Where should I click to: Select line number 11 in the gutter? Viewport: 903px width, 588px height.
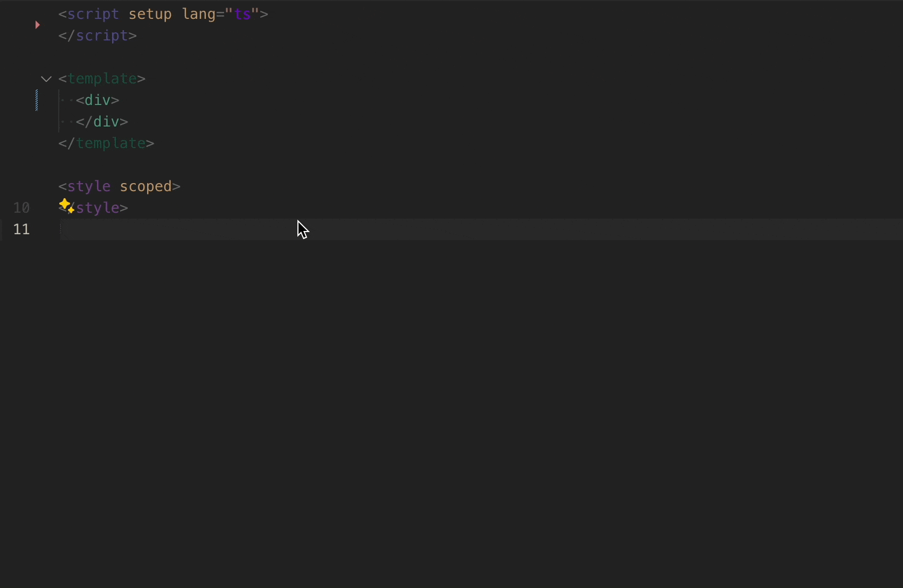point(22,229)
